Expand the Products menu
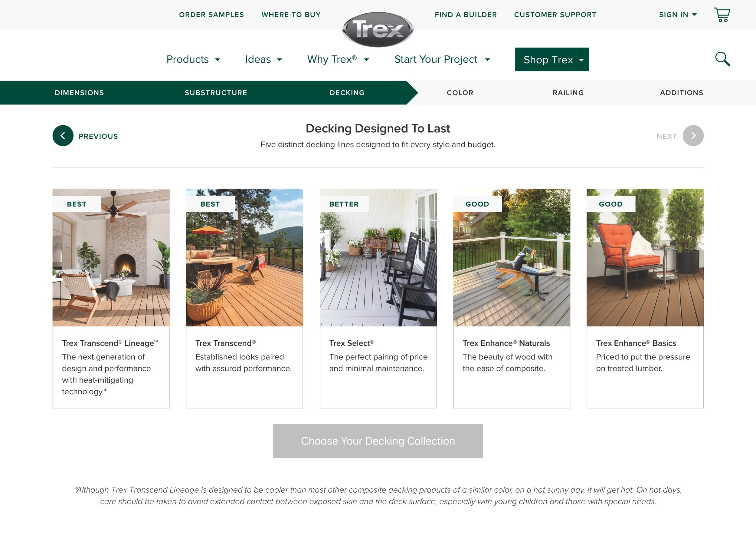The height and width of the screenshot is (542, 756). pyautogui.click(x=193, y=59)
